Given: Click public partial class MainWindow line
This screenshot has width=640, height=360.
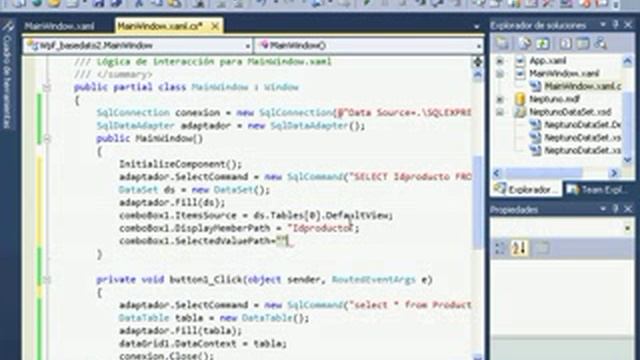Looking at the screenshot, I should coord(187,87).
